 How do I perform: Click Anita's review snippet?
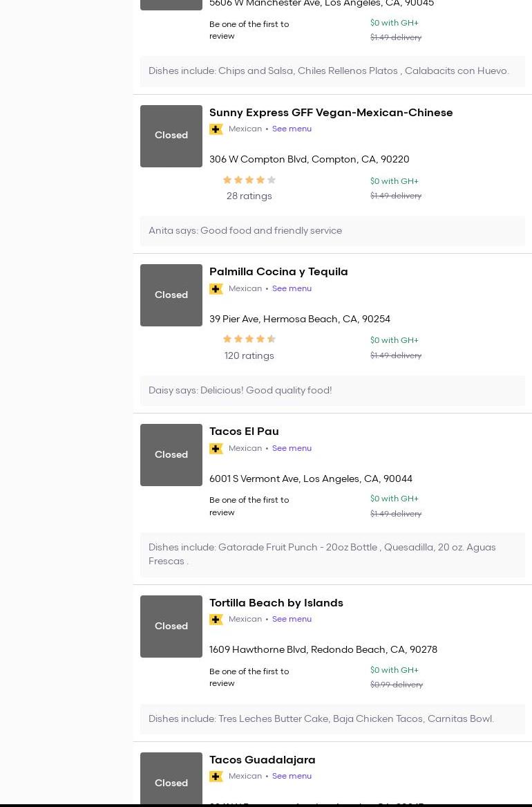(245, 231)
